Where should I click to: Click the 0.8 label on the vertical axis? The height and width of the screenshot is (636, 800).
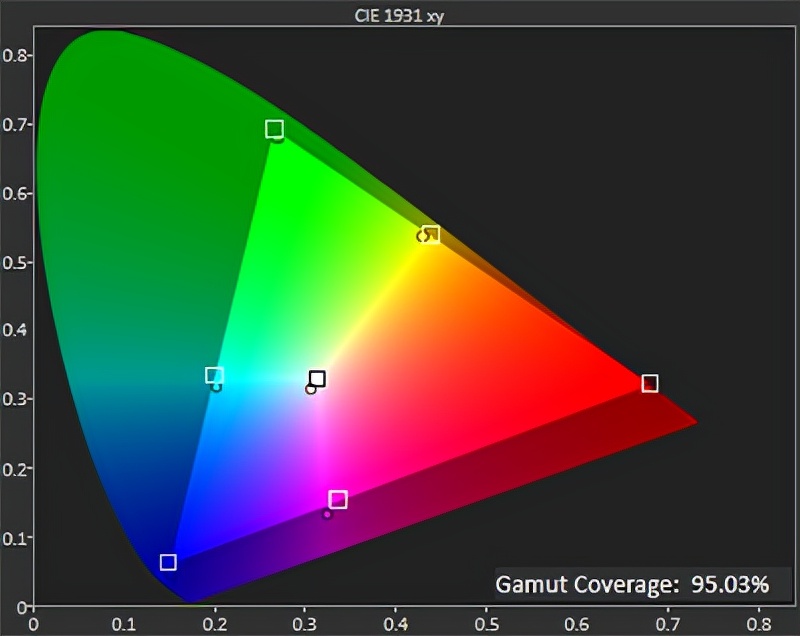point(15,55)
